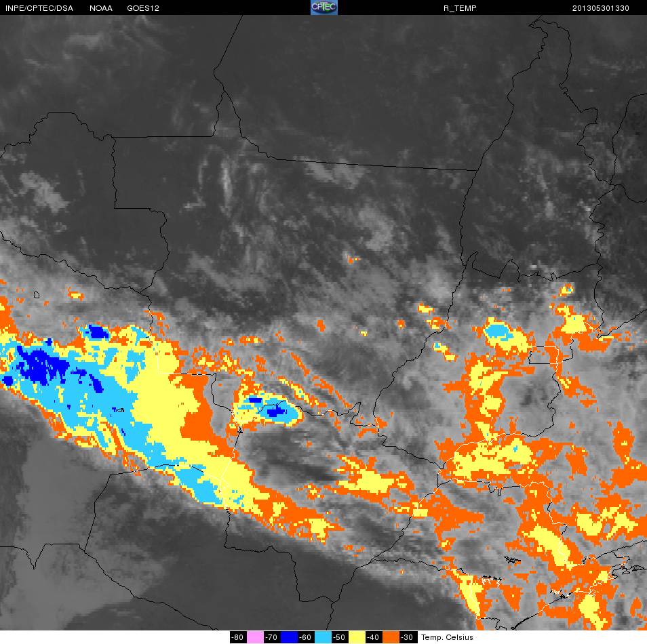The image size is (647, 644).
Task: Select the -30 legend value
Action: (x=407, y=637)
